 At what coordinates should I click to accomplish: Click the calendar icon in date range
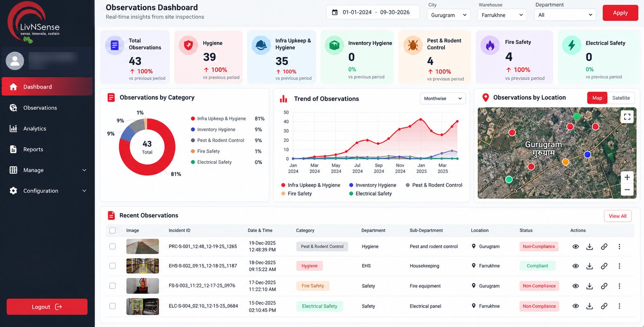(334, 12)
